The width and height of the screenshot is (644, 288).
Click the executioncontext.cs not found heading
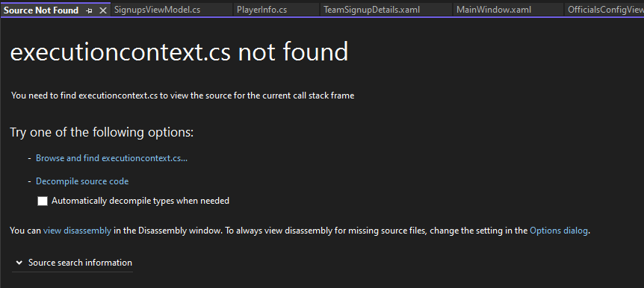point(179,52)
